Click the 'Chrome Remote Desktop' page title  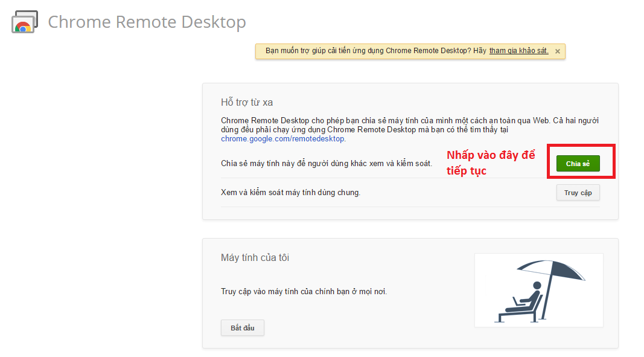tap(147, 22)
